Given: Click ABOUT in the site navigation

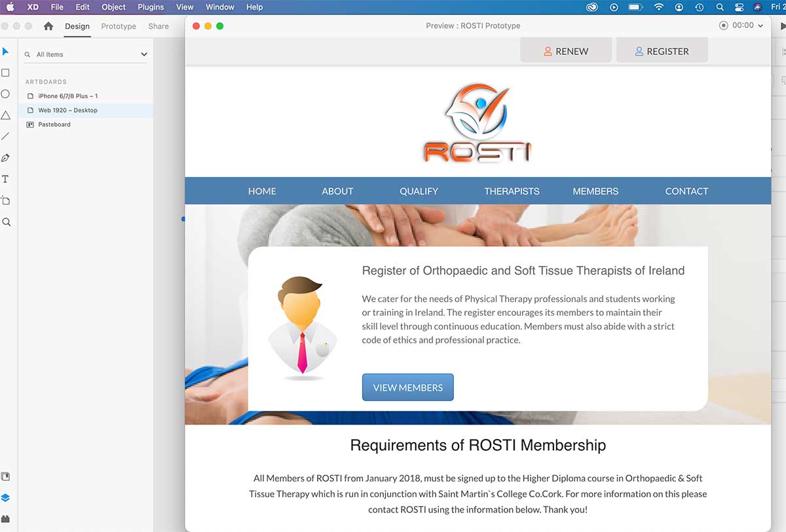Looking at the screenshot, I should (338, 191).
